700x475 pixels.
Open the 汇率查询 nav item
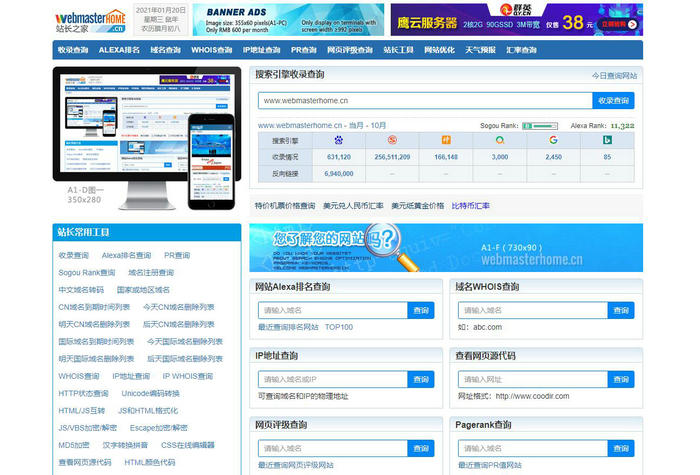click(x=521, y=50)
